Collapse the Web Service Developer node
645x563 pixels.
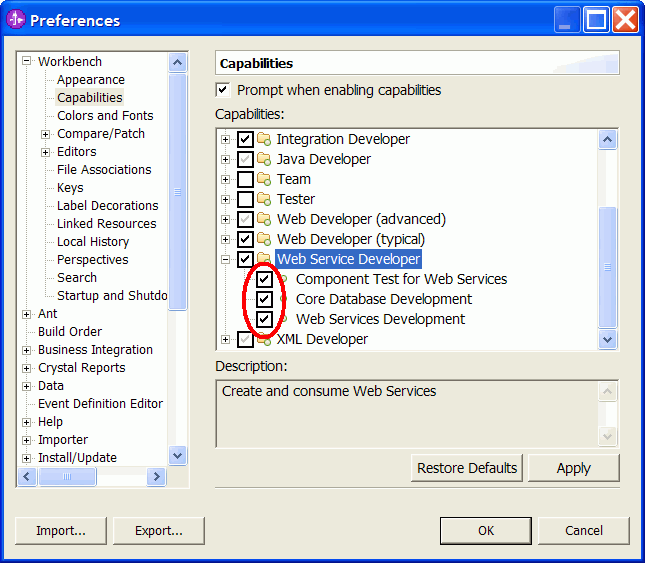click(x=225, y=259)
